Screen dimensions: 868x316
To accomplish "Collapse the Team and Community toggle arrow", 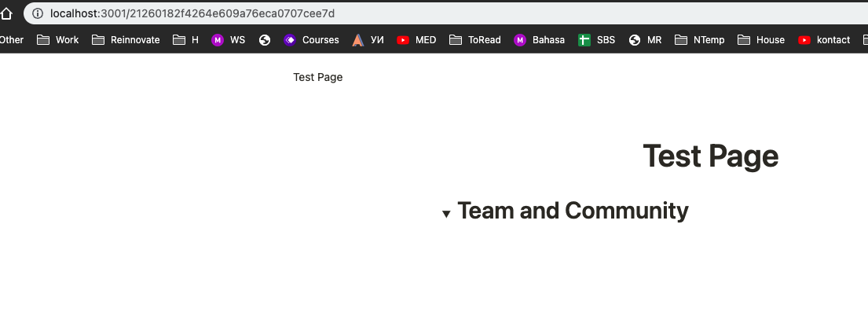I will coord(446,214).
